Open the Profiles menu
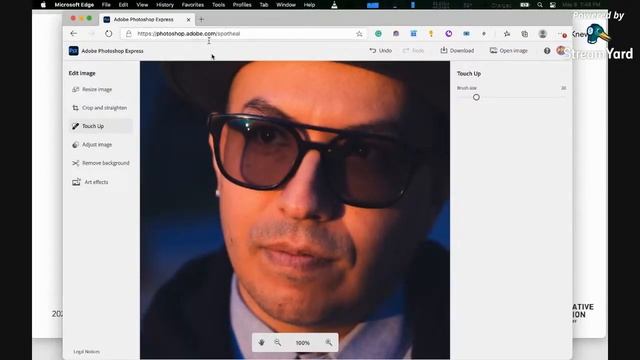The height and width of the screenshot is (360, 640). coord(242,5)
